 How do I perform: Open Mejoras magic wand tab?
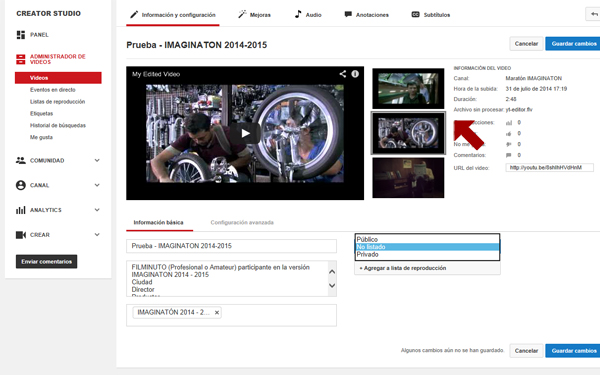click(254, 15)
